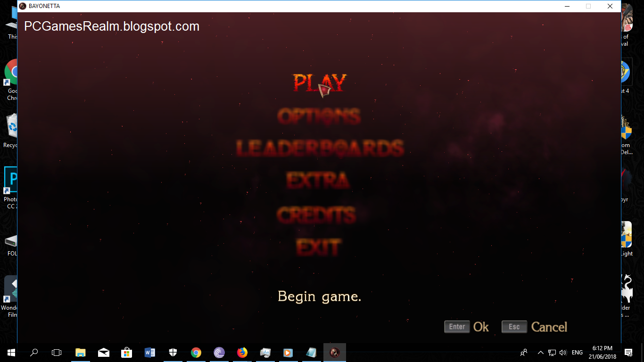Click the Bayonetta title bar icon
Screen dimensions: 644x362
22,6
